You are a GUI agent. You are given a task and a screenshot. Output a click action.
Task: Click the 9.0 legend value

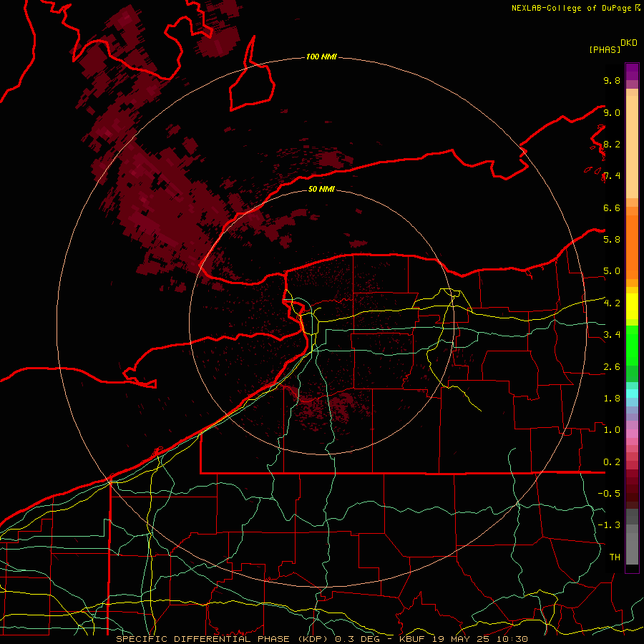(x=612, y=112)
